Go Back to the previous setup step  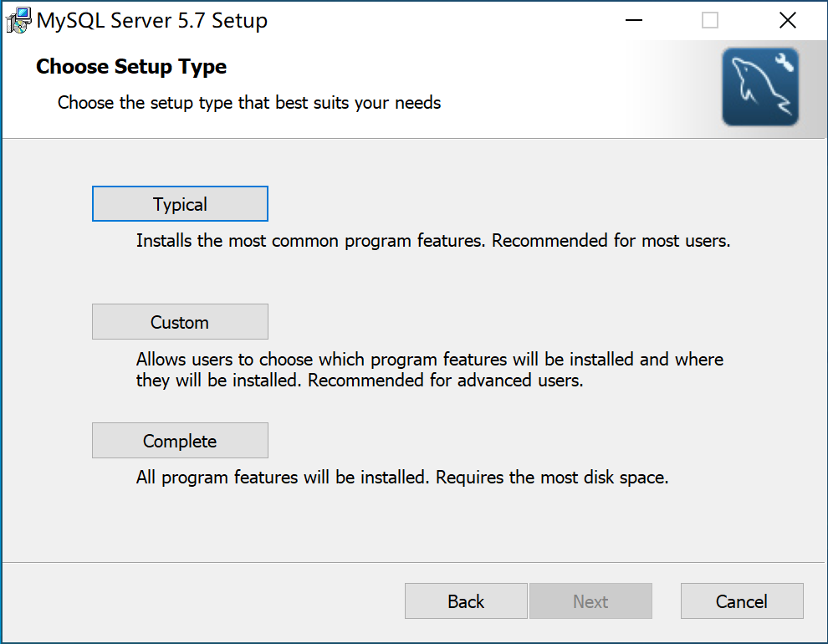click(x=466, y=601)
